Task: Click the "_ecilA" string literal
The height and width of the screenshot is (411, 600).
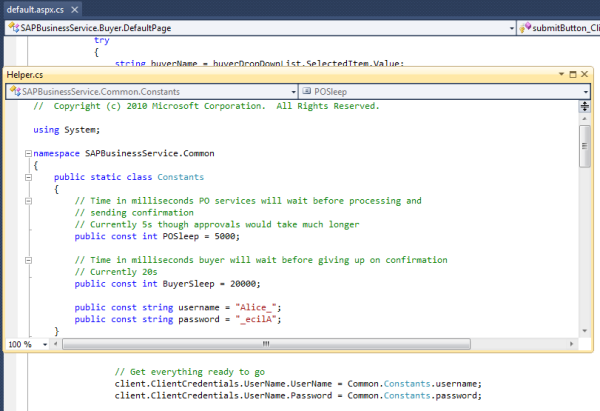Action: 256,320
